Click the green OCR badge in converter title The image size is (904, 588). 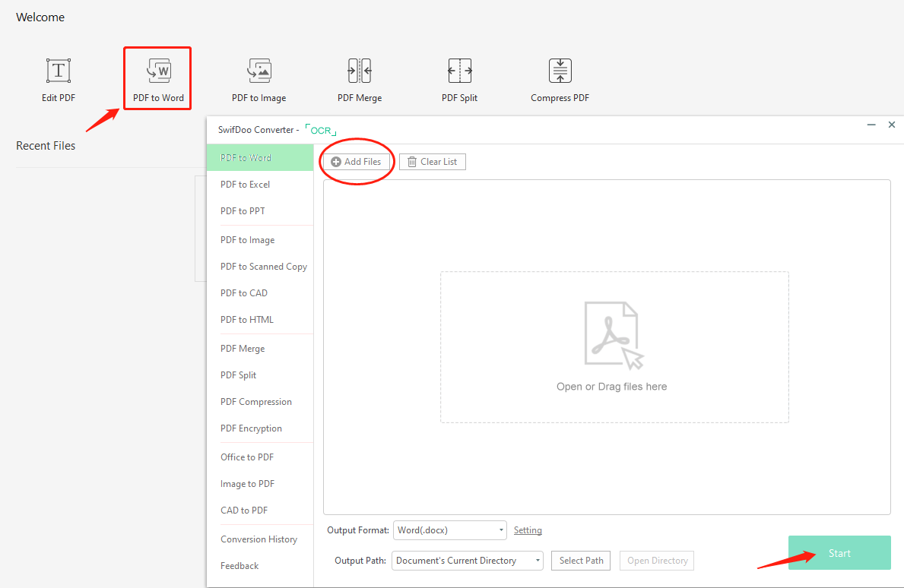(x=321, y=130)
